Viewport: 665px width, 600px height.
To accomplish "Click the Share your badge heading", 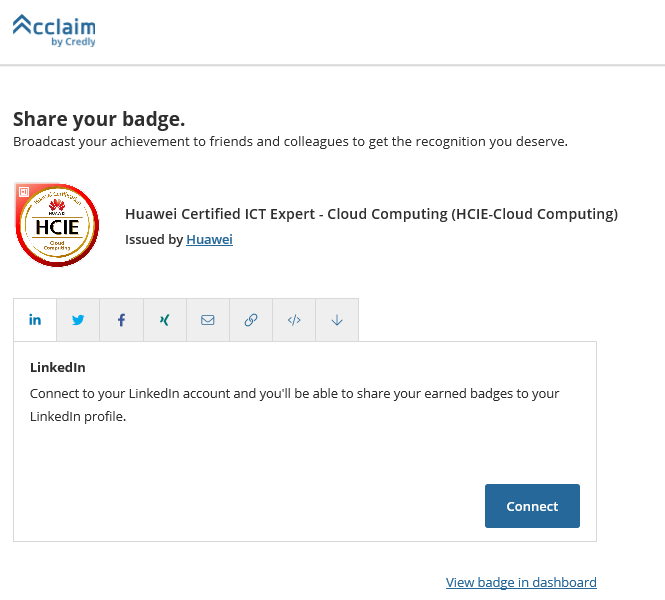I will pos(99,119).
